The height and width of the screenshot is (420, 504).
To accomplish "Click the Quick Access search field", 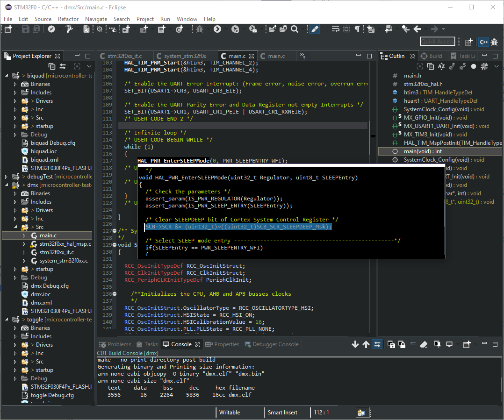I will click(437, 42).
